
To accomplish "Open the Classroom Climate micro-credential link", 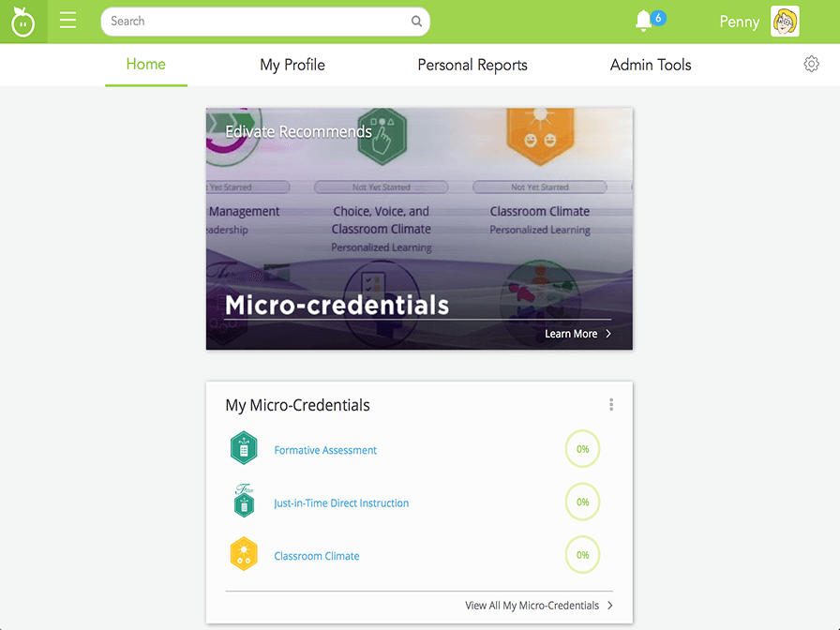I will tap(317, 556).
